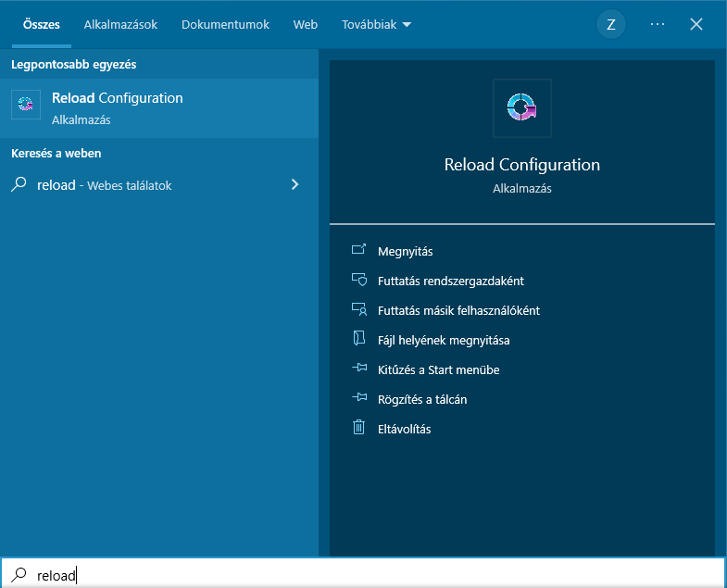Select Rögzítés a tálcán
The width and height of the screenshot is (727, 588).
pyautogui.click(x=422, y=400)
